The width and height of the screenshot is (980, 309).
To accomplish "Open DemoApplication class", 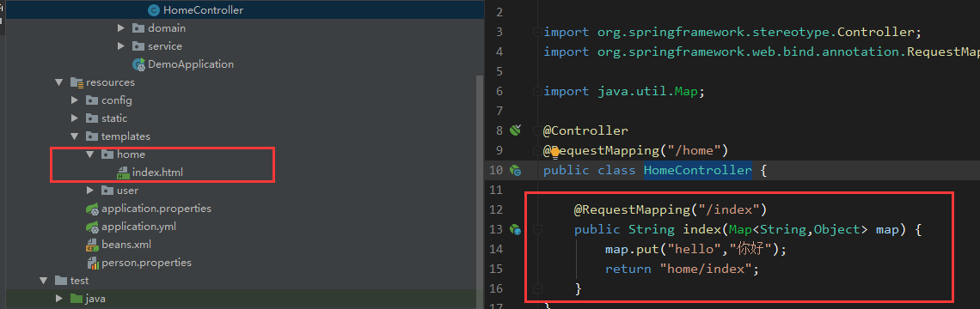I will coord(191,64).
